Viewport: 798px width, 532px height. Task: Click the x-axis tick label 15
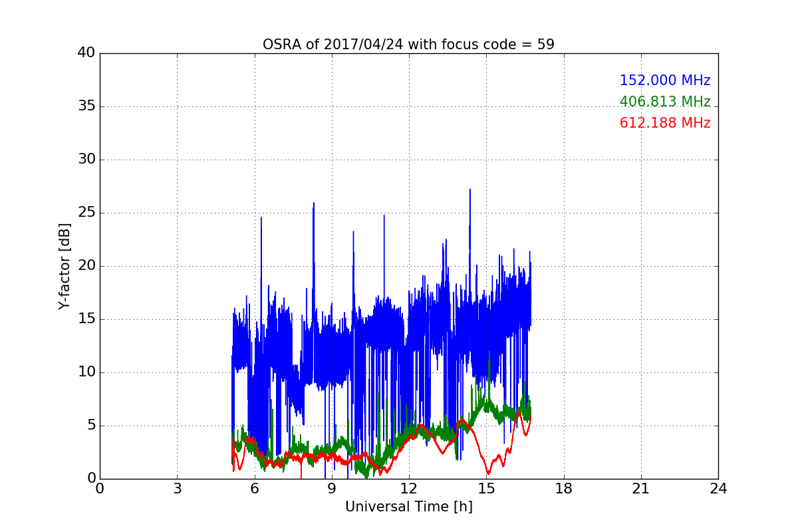[x=486, y=489]
